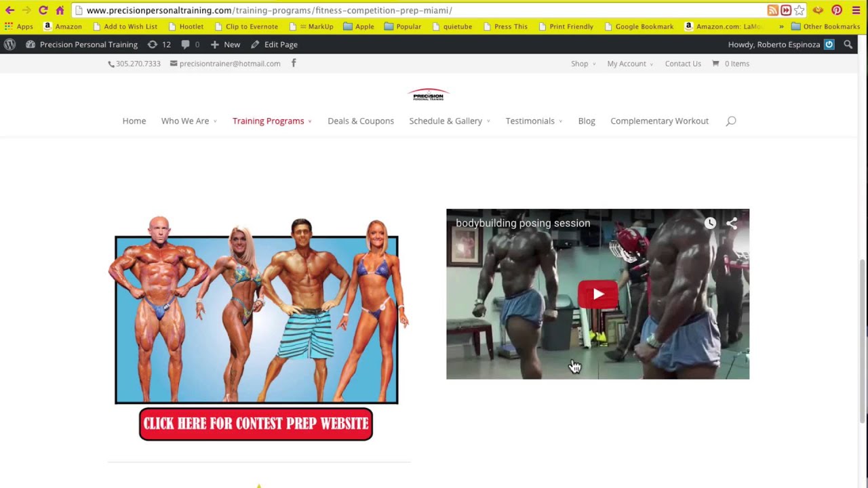Image resolution: width=868 pixels, height=488 pixels.
Task: Open the Popular bookmarks folder
Action: coord(403,26)
